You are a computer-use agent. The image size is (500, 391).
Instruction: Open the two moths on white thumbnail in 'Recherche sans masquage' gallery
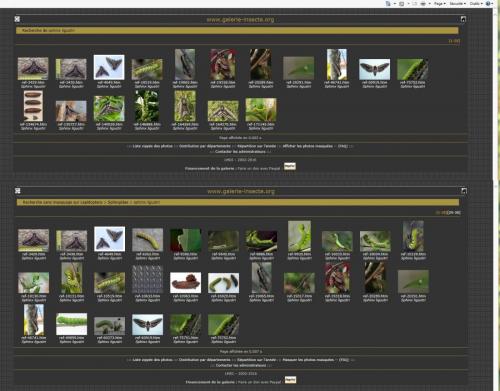point(109,239)
